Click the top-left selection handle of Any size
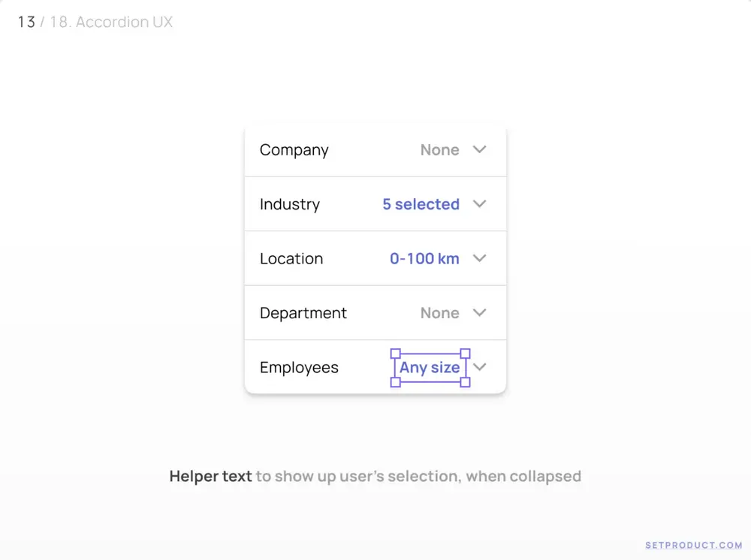 click(x=396, y=353)
